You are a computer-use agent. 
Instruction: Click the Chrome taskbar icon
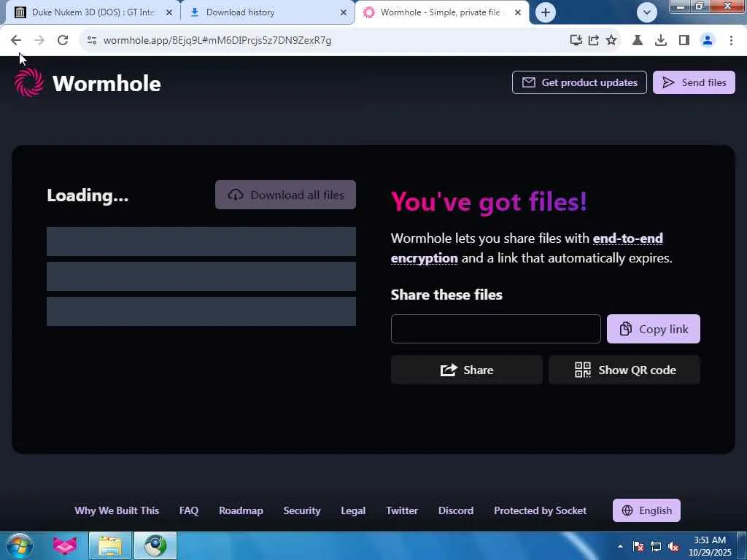pyautogui.click(x=155, y=545)
